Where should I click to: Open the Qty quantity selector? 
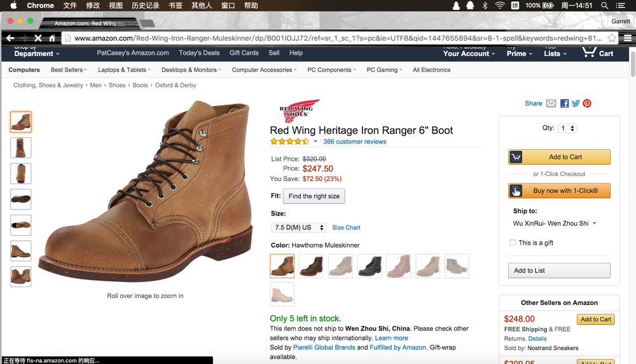pyautogui.click(x=567, y=128)
